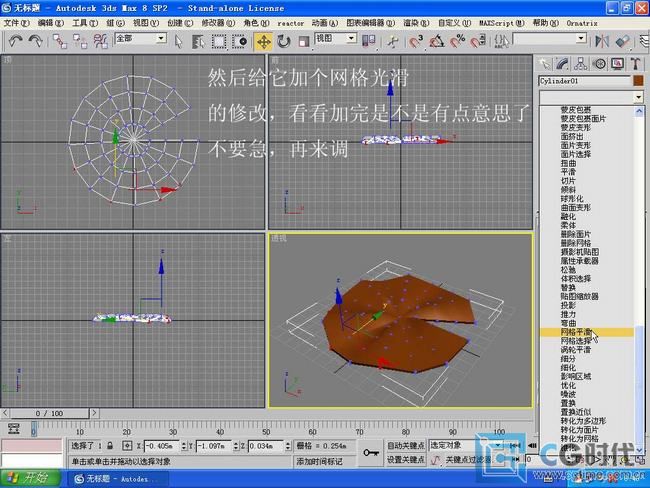The height and width of the screenshot is (488, 650).
Task: Click the Mirror tool icon
Action: [x=602, y=41]
